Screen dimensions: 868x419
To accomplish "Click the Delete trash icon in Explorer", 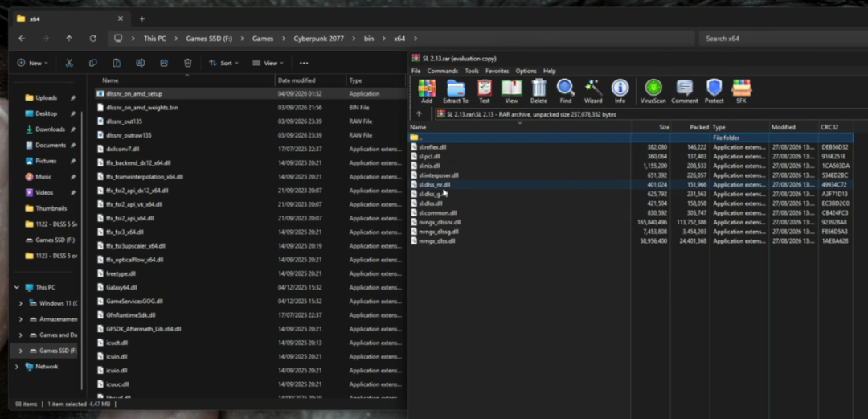I will pyautogui.click(x=187, y=64).
